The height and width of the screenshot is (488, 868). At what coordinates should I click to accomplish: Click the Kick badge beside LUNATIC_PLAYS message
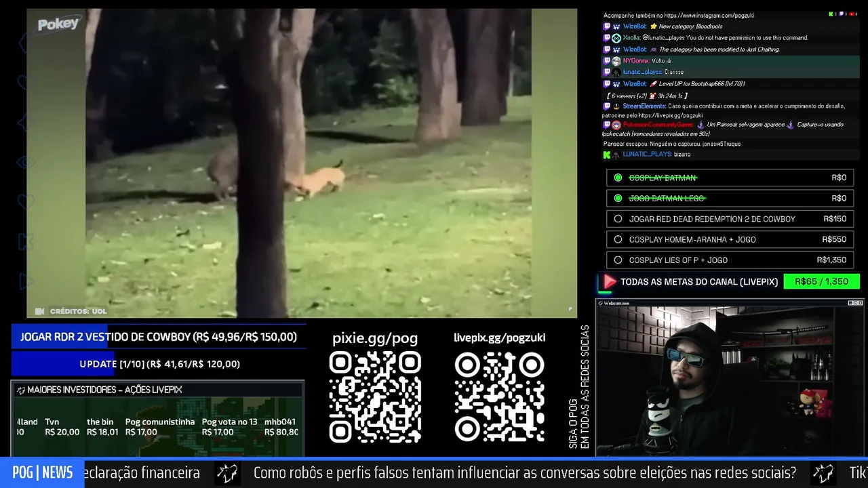[x=607, y=155]
